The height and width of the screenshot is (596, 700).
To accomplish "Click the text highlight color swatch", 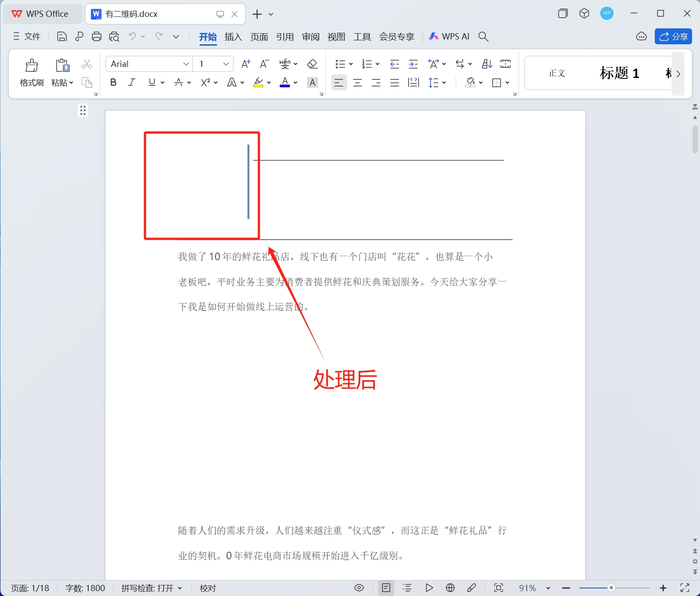I will pos(258,82).
